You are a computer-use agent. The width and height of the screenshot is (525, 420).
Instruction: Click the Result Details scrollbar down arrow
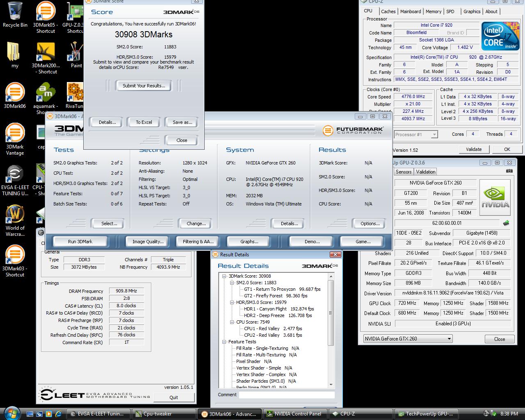pyautogui.click(x=331, y=385)
